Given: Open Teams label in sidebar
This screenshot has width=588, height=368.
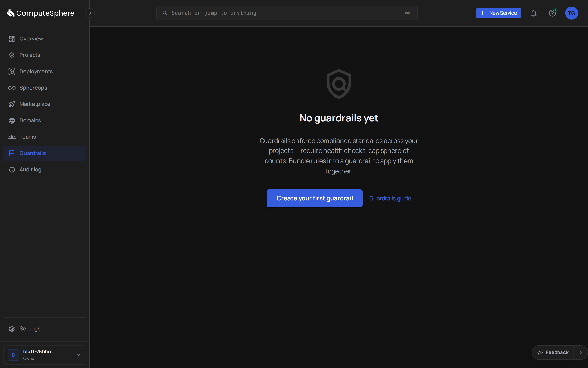Looking at the screenshot, I should (x=27, y=137).
